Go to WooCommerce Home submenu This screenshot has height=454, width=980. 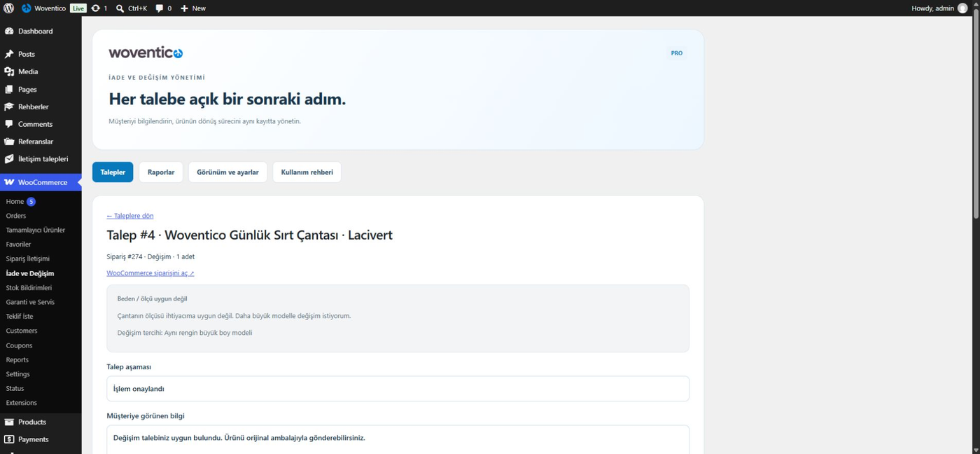pyautogui.click(x=15, y=202)
